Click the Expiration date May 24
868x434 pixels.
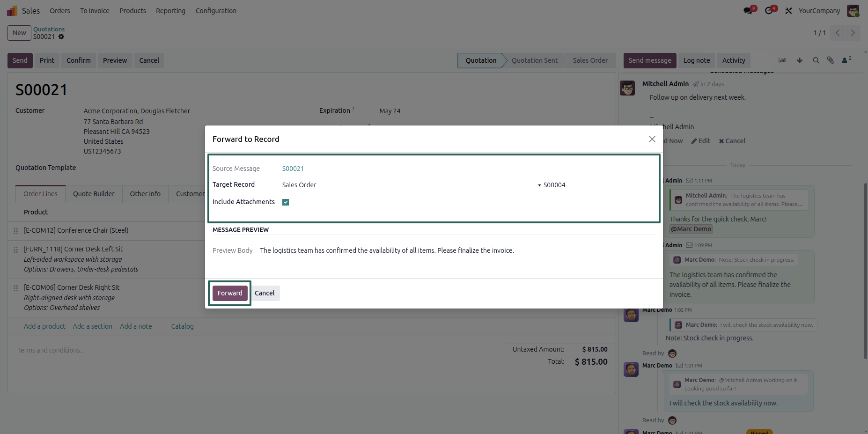390,111
